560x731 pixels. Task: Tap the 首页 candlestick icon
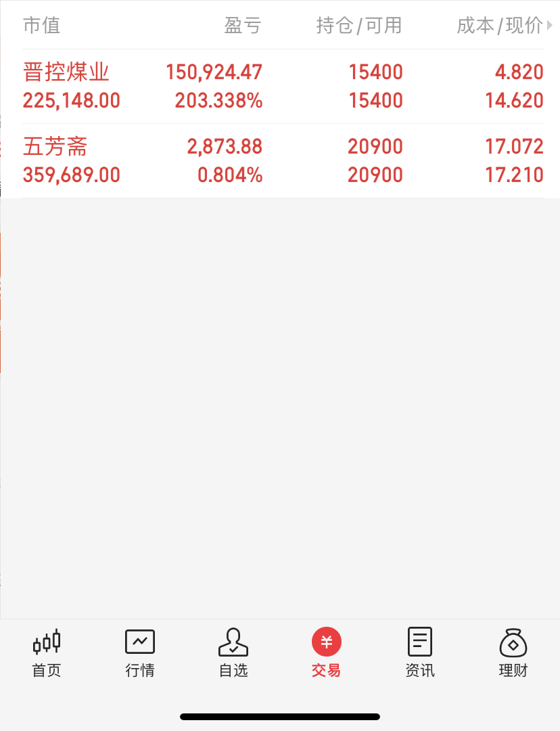47,642
